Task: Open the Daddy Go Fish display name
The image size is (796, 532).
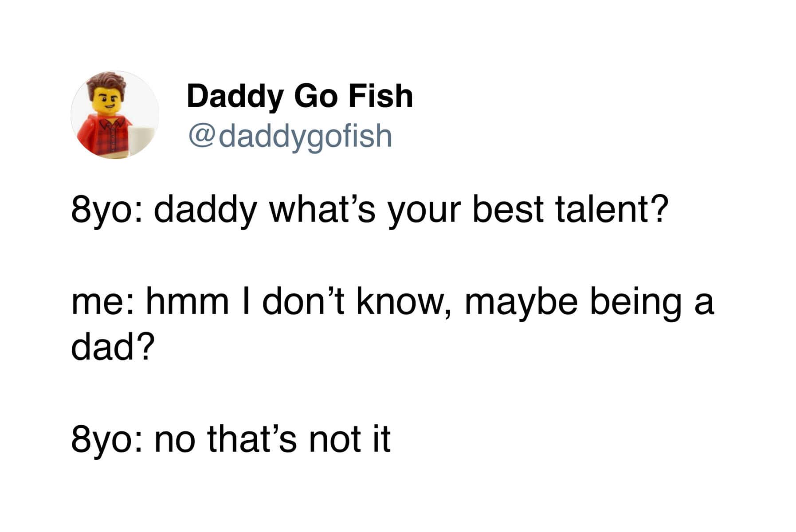Action: coord(300,96)
